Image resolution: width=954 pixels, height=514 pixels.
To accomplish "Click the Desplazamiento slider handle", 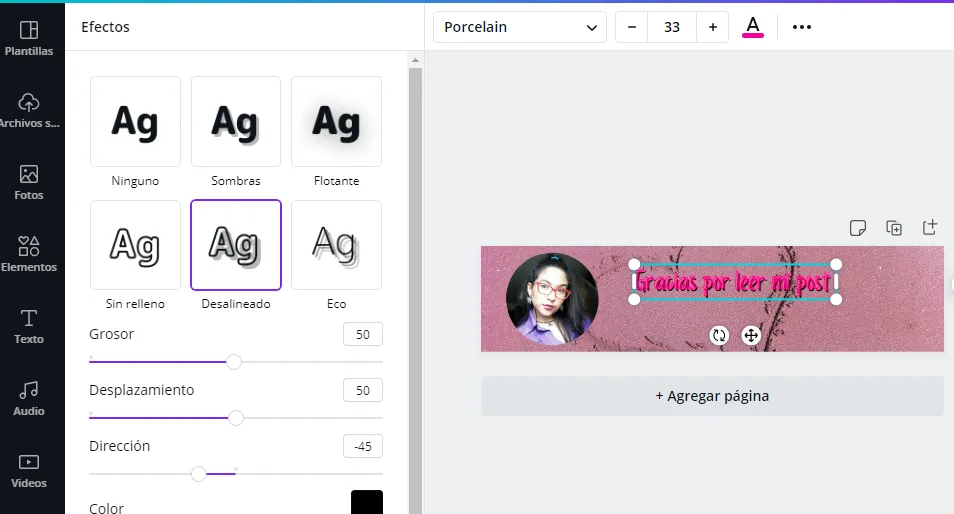I will coord(235,418).
